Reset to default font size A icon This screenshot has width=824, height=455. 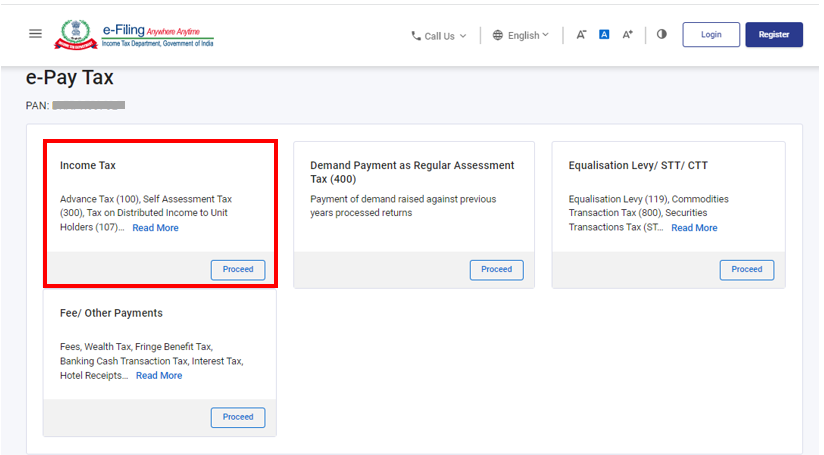point(604,35)
